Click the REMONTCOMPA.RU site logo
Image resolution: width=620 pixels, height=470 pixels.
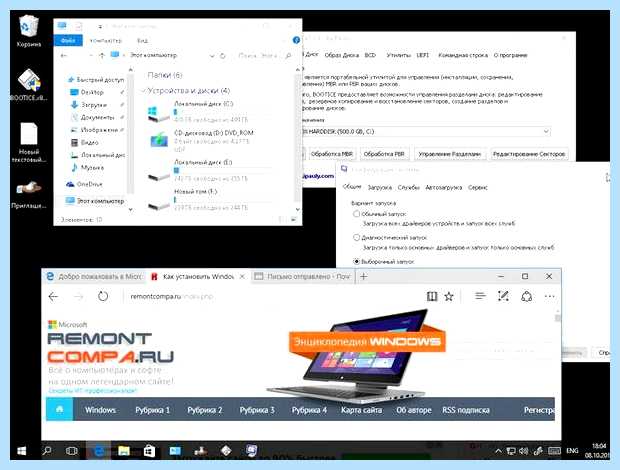110,348
